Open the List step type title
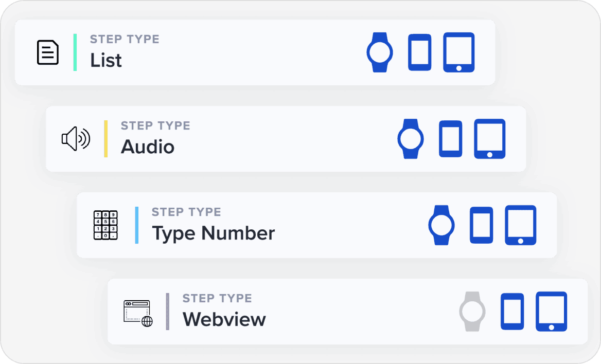Viewport: 601px width, 364px height. pyautogui.click(x=106, y=61)
